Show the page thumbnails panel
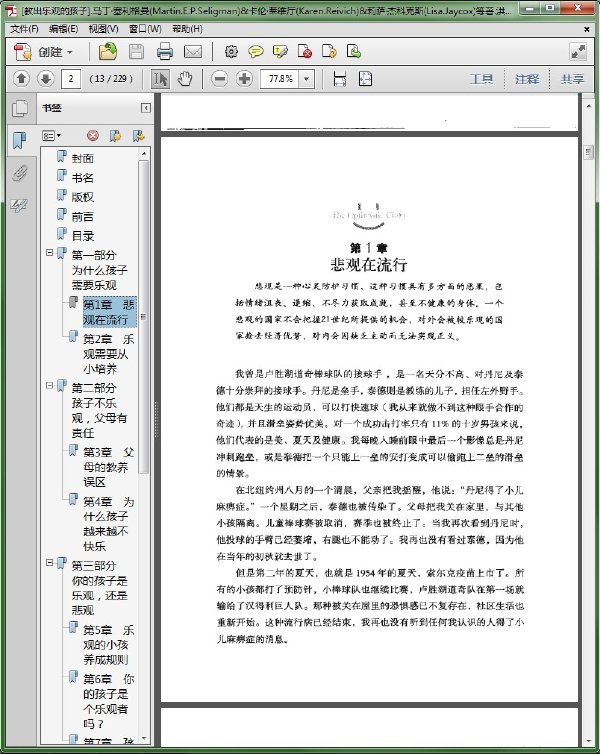Viewport: 600px width, 754px height. (20, 108)
